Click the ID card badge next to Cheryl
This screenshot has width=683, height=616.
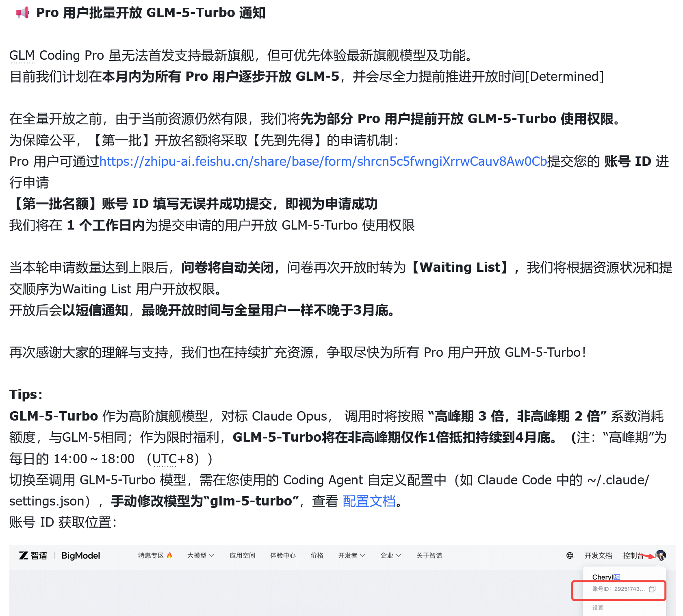click(617, 577)
